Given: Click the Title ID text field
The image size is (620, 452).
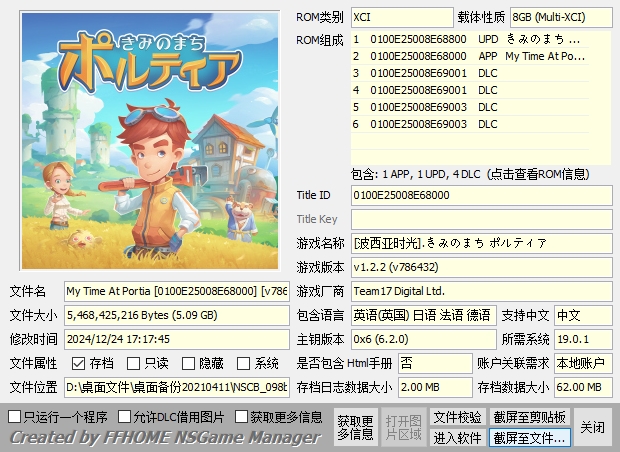Looking at the screenshot, I should click(481, 195).
